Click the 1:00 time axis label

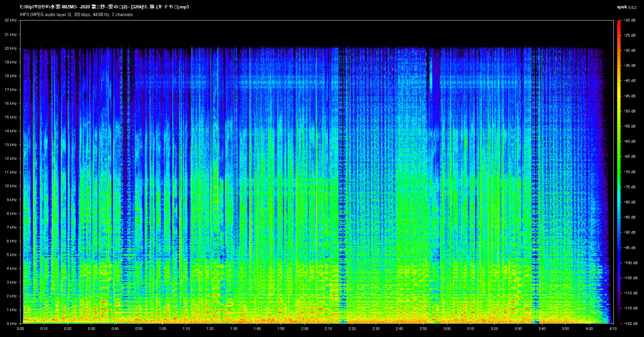click(x=163, y=329)
